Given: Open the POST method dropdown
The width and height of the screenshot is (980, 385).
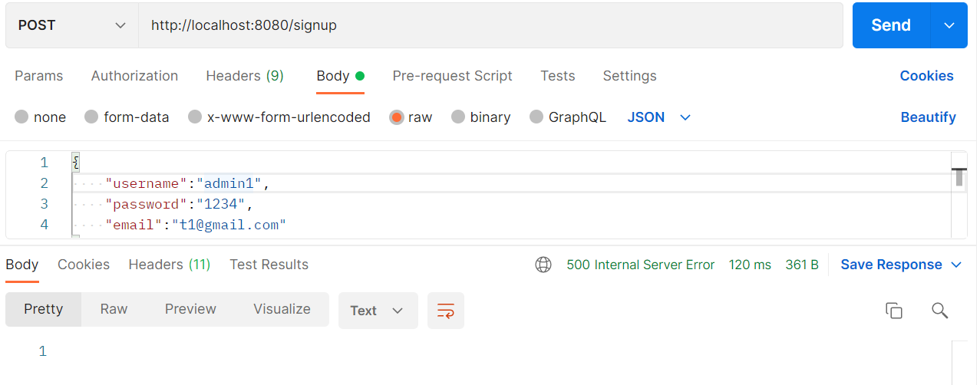Looking at the screenshot, I should click(72, 25).
